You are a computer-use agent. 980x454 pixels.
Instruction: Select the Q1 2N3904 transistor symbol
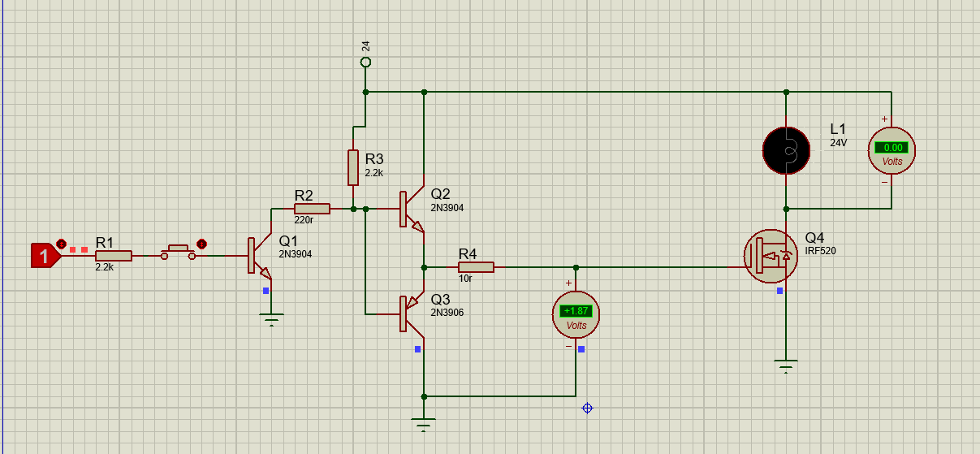pos(258,257)
